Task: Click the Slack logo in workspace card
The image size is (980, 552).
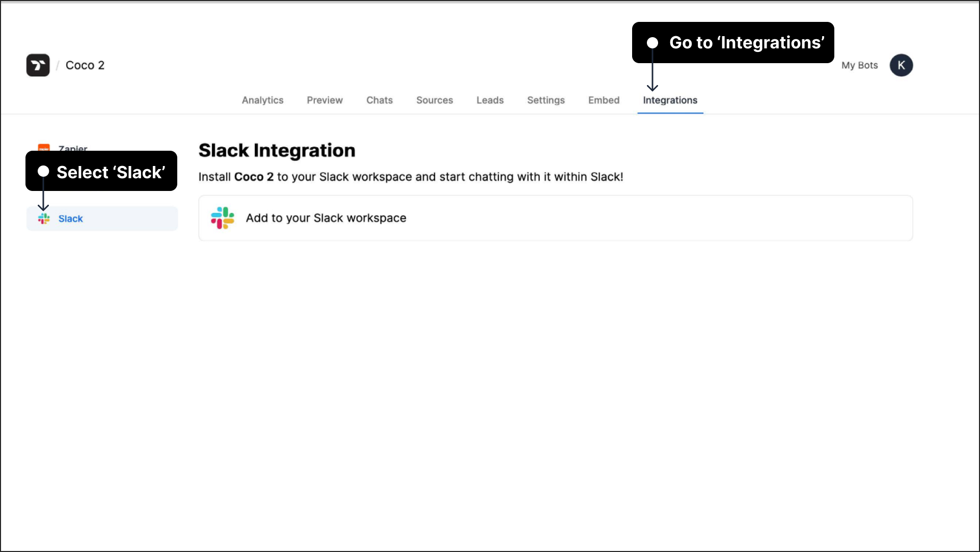Action: (223, 218)
